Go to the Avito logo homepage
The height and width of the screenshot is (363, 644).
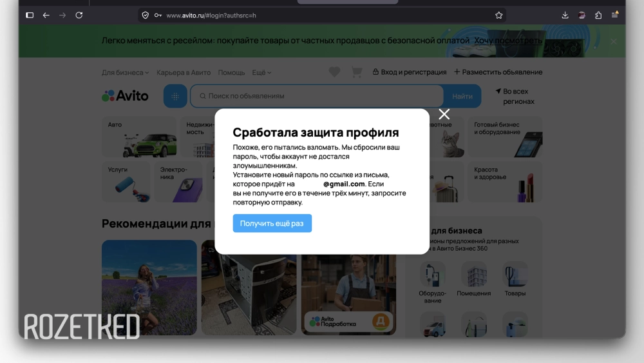tap(125, 96)
